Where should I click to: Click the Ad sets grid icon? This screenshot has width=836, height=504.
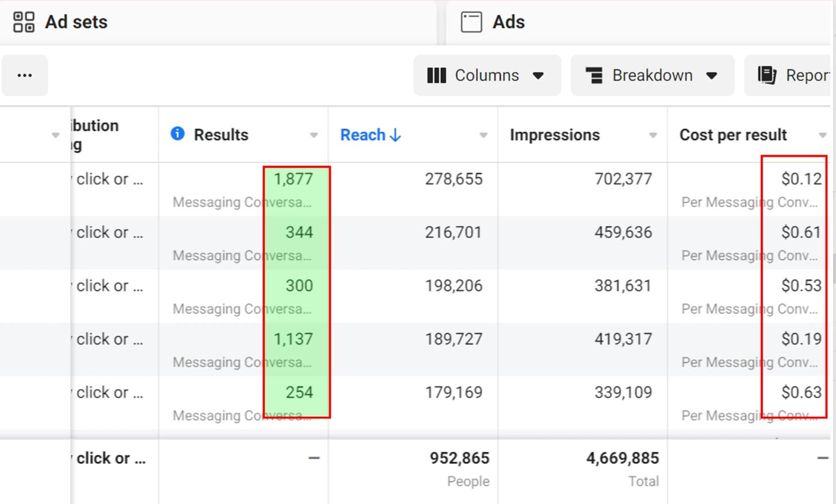(x=24, y=22)
